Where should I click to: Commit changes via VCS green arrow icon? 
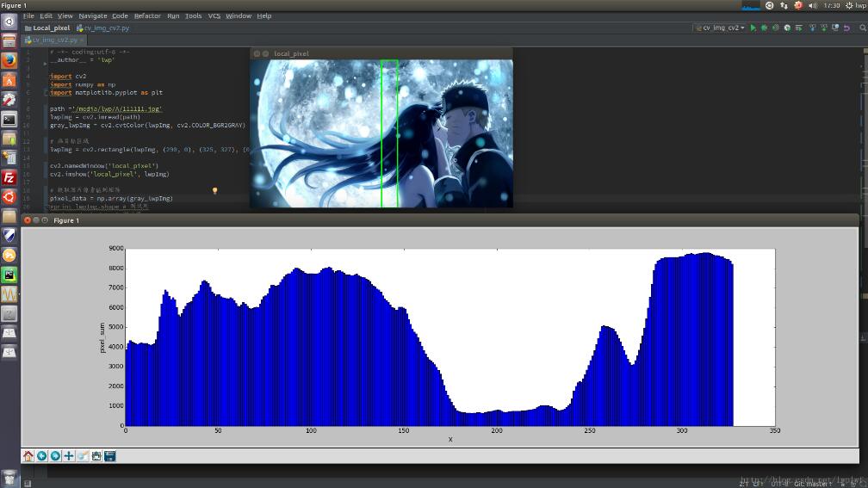click(x=824, y=28)
